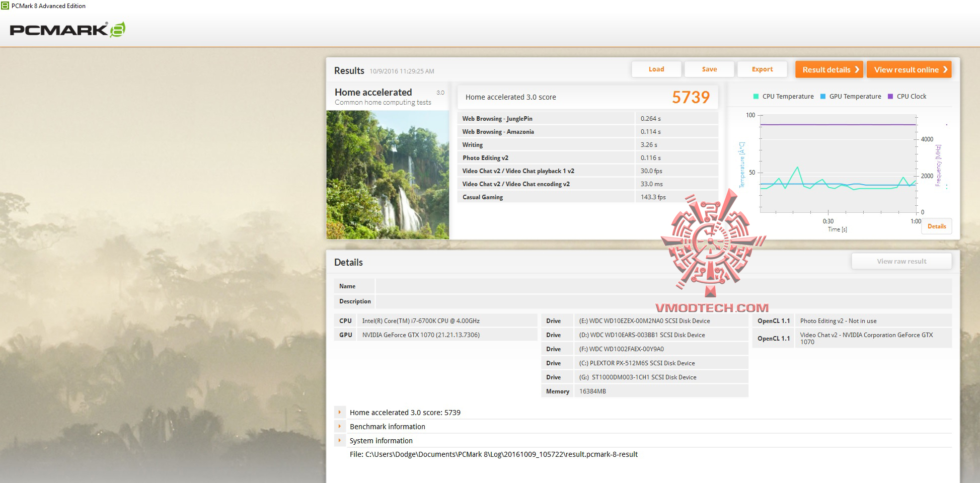Click the PCMark 8 logo

(x=67, y=30)
